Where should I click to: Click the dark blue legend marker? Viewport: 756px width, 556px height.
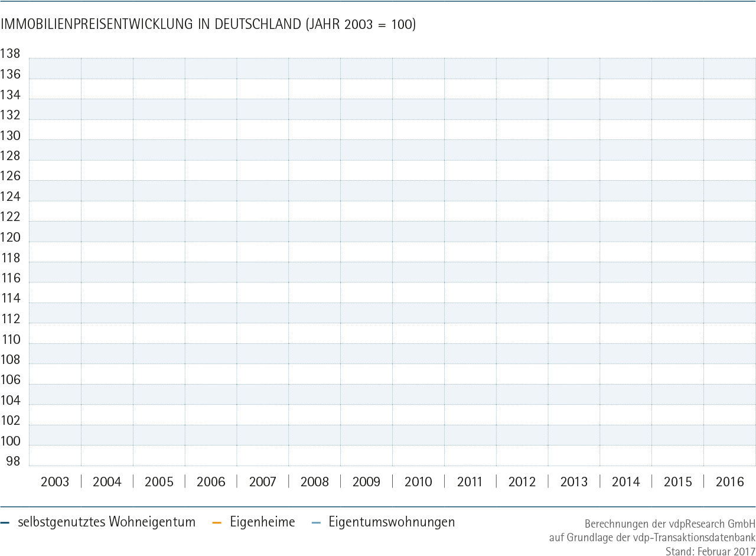[x=5, y=523]
